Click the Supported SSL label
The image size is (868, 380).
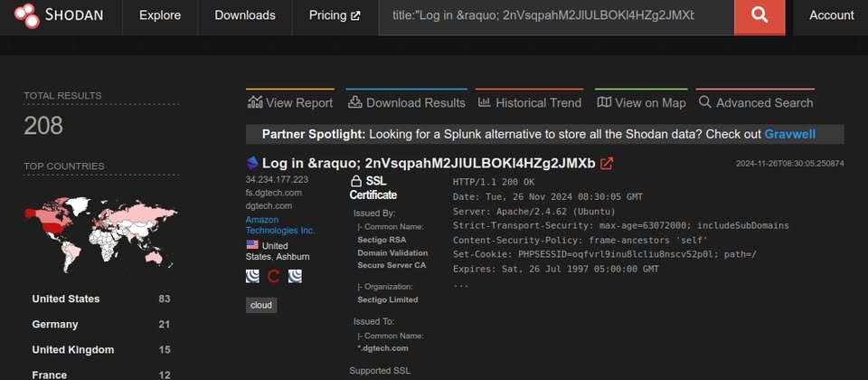380,371
